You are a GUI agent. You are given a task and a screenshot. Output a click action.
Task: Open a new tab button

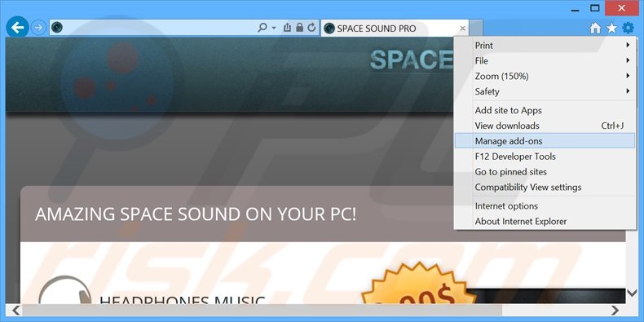click(475, 28)
